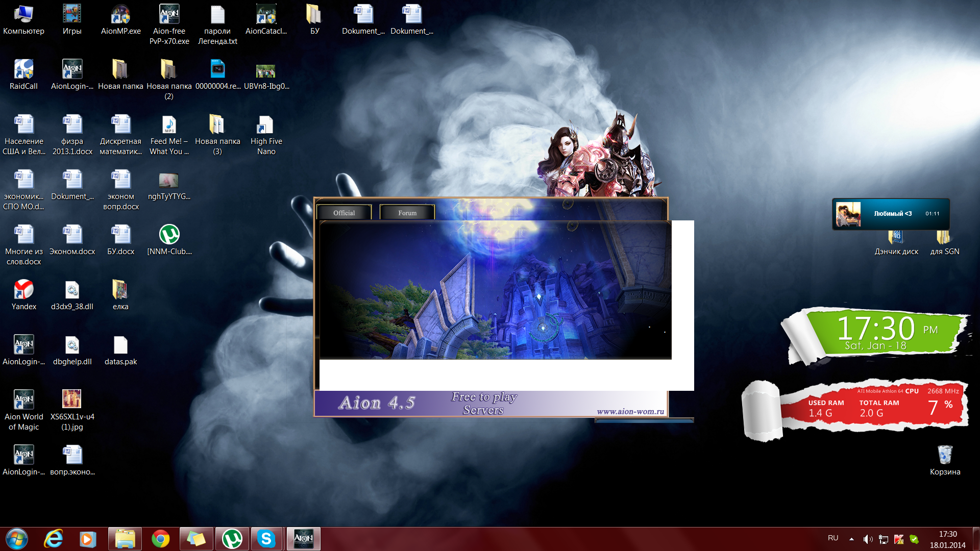Screen dimensions: 980x551
Task: Click the Любимый <3 call widget
Action: tap(891, 214)
